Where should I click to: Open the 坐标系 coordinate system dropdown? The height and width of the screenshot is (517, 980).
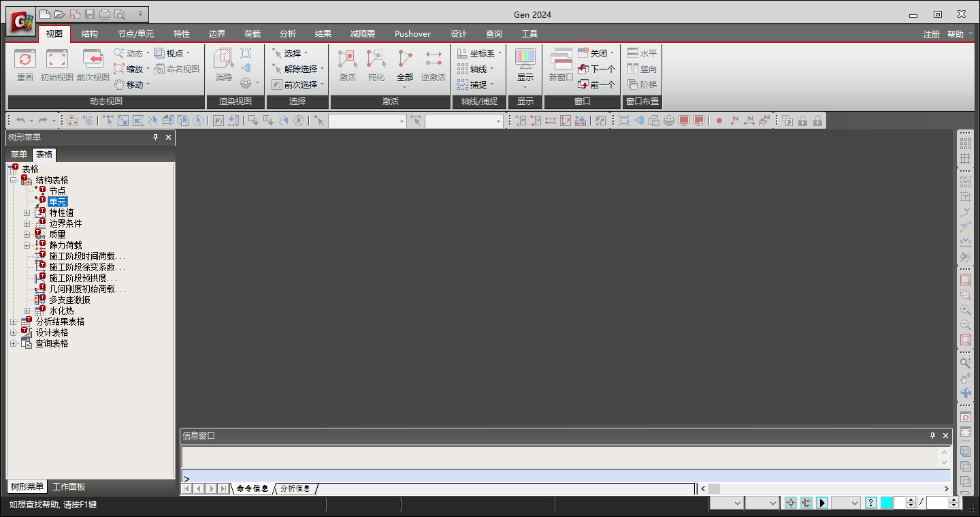pos(500,53)
